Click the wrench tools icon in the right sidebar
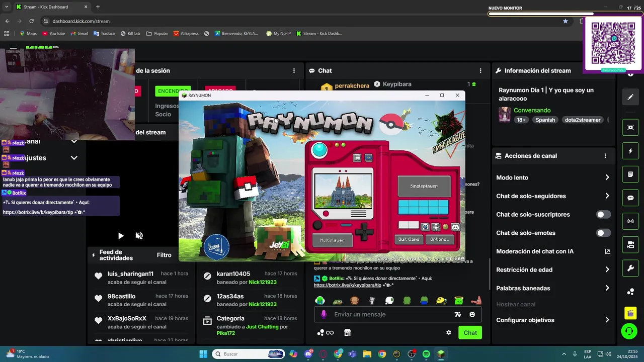This screenshot has height=362, width=644. (630, 268)
